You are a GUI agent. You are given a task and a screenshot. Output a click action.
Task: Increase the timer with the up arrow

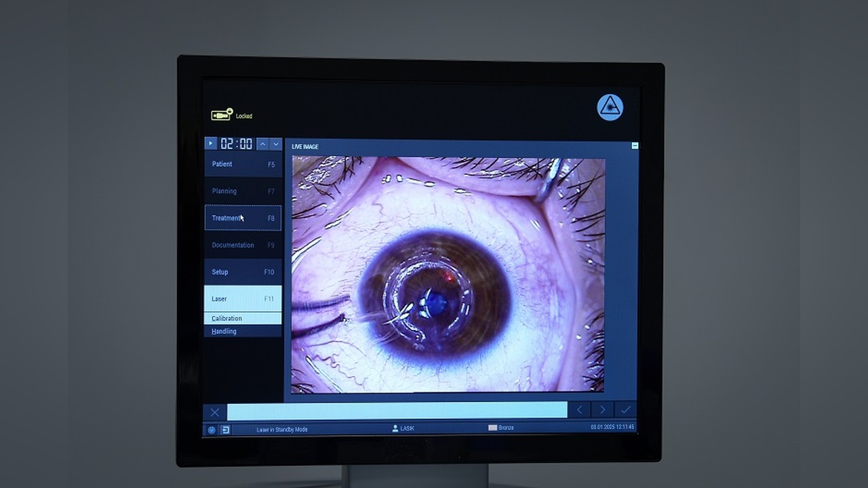(262, 144)
